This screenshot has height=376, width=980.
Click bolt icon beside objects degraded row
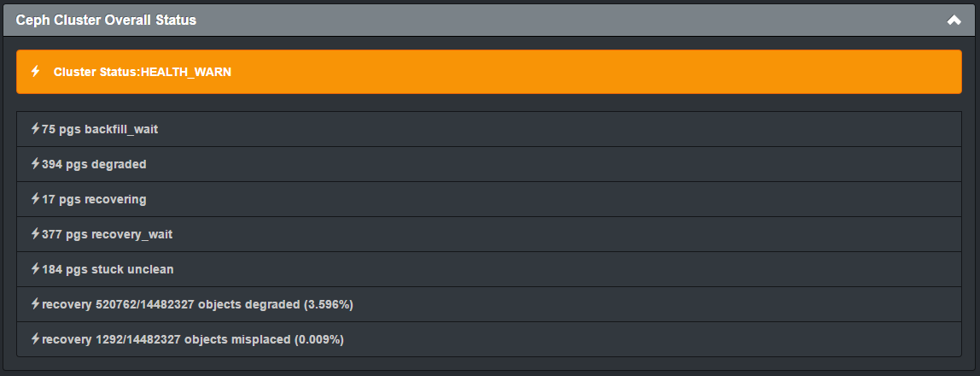point(36,304)
